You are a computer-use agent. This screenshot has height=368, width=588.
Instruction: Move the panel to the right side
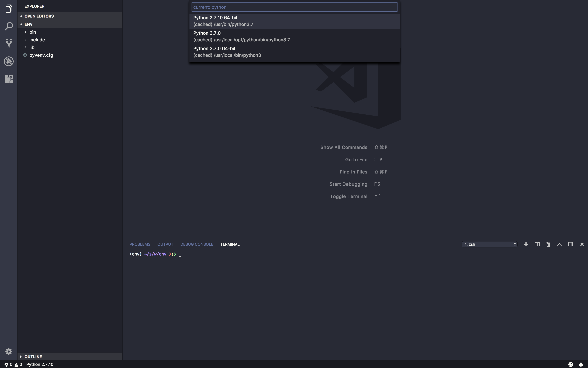pos(570,244)
